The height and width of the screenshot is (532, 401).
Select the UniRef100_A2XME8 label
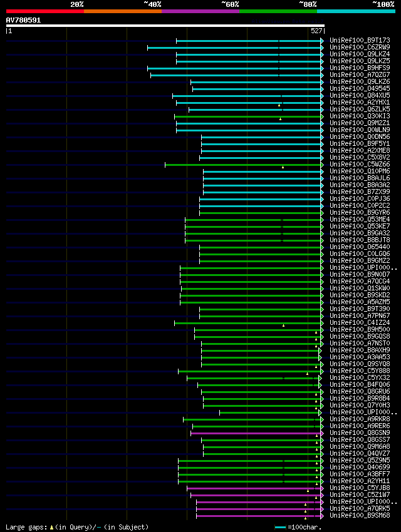[360, 151]
